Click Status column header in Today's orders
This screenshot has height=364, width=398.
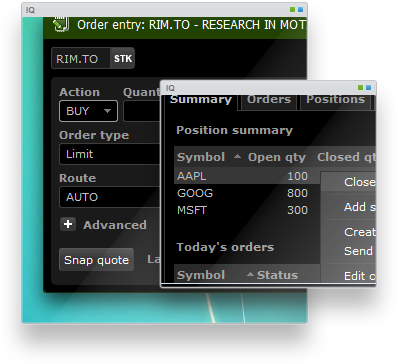pos(277,275)
